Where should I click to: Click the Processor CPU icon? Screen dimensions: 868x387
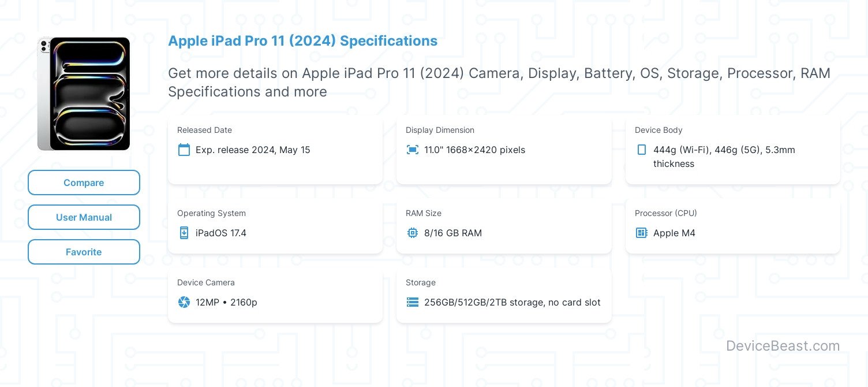[641, 233]
